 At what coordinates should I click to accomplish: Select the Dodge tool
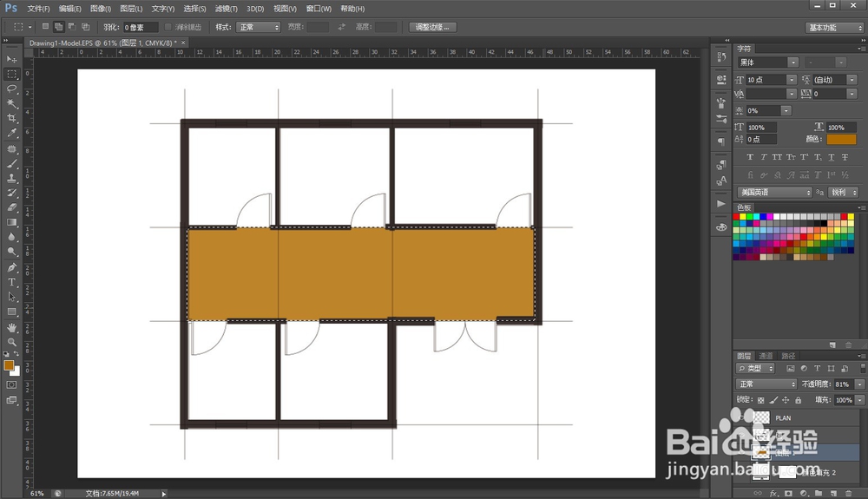11,252
